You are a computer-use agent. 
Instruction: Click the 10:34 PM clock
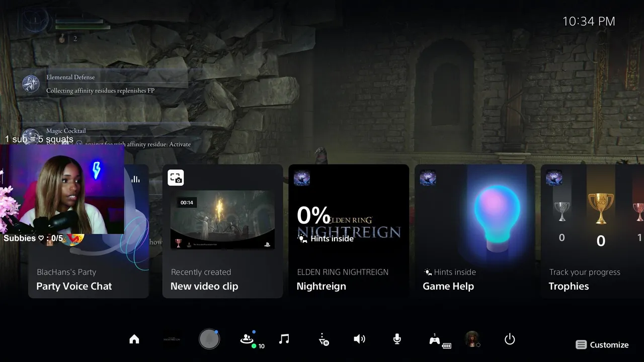tap(589, 21)
